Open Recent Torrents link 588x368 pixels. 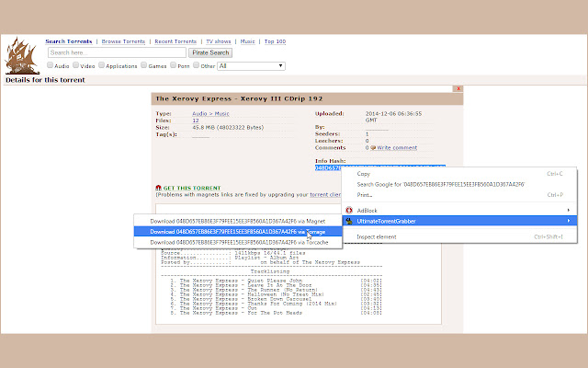(175, 41)
